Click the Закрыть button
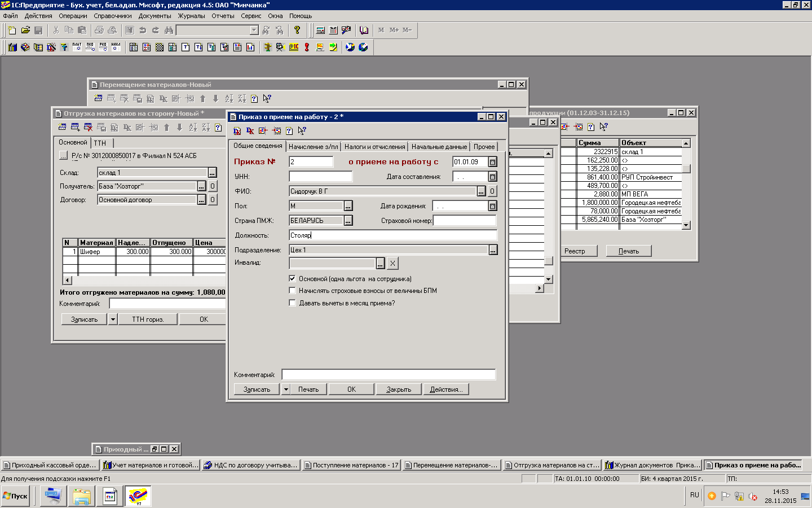The image size is (812, 508). pos(399,389)
